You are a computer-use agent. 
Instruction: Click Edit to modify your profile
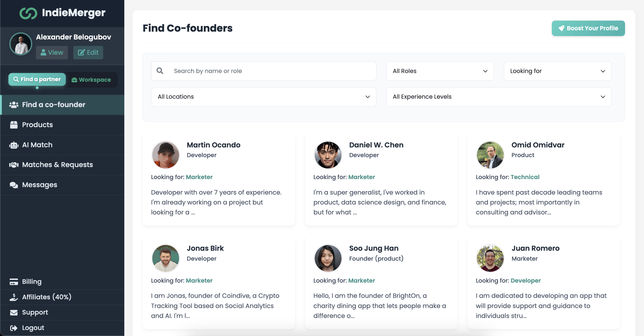(88, 52)
